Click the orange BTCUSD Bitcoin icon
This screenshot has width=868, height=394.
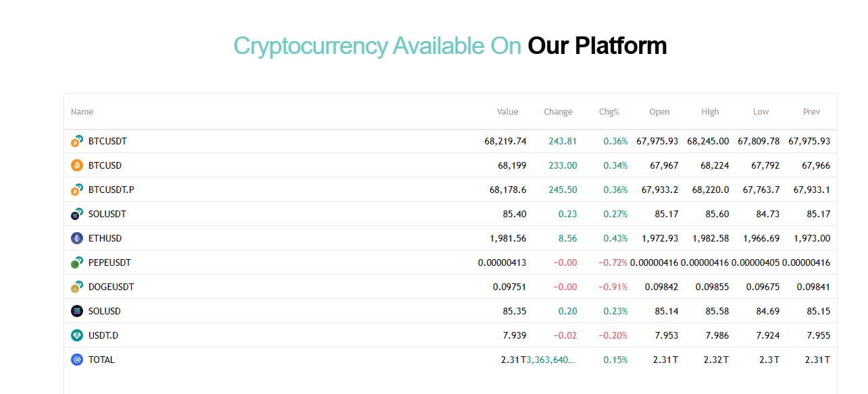[76, 165]
